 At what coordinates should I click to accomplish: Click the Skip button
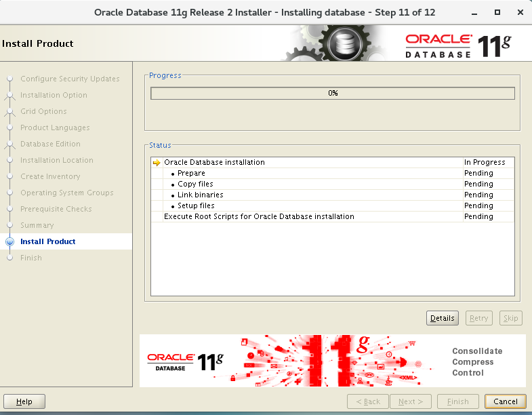pos(510,318)
